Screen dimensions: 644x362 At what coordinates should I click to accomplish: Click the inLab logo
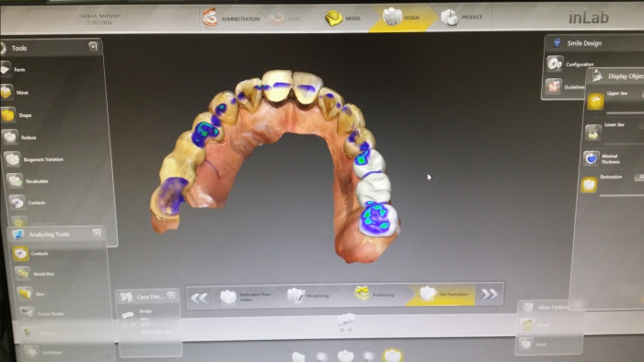tap(588, 18)
